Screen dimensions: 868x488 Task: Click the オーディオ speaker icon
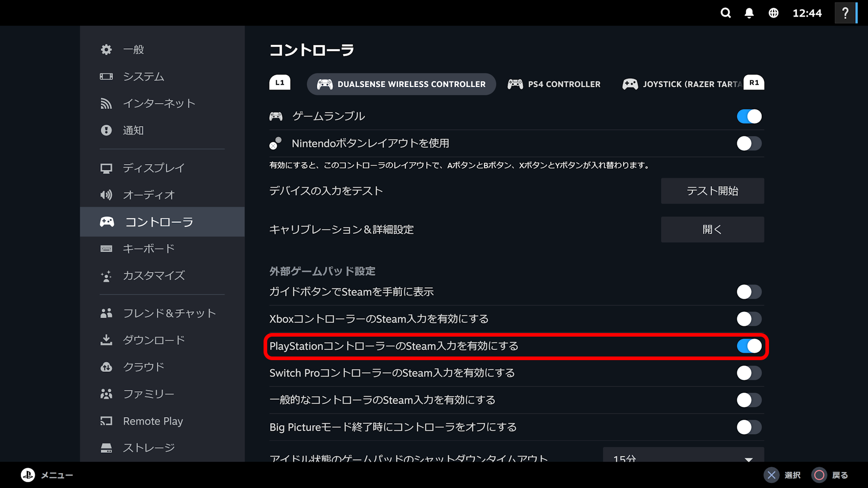[x=106, y=195]
